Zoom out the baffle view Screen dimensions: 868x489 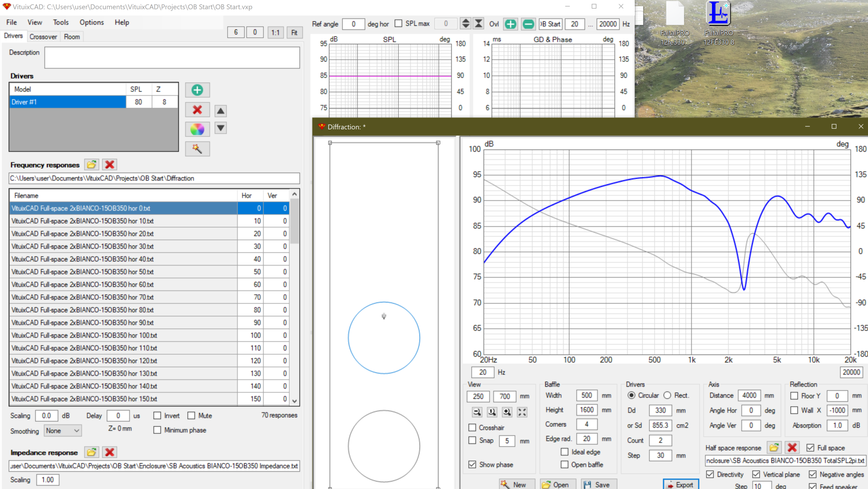tap(477, 412)
